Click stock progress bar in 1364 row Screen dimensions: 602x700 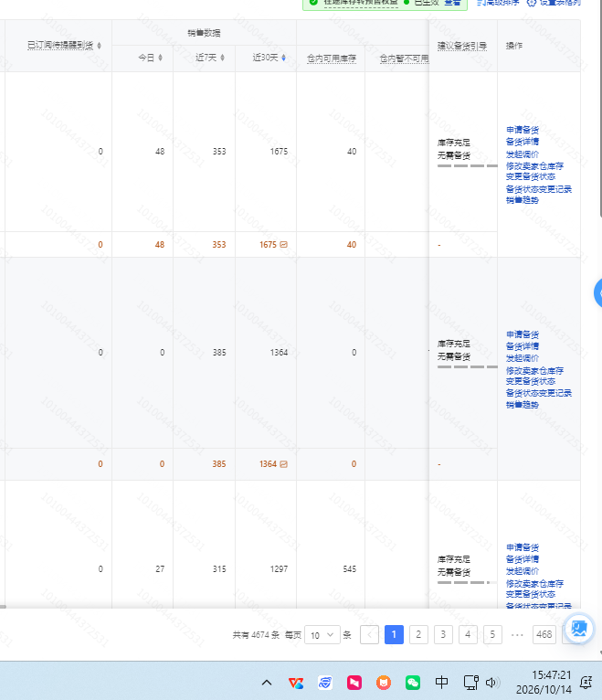click(467, 367)
